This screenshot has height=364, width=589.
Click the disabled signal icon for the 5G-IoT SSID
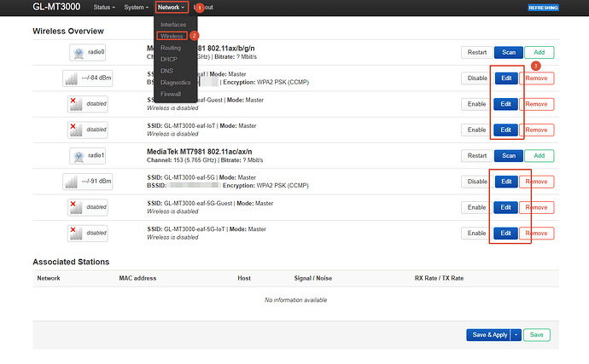pos(88,233)
